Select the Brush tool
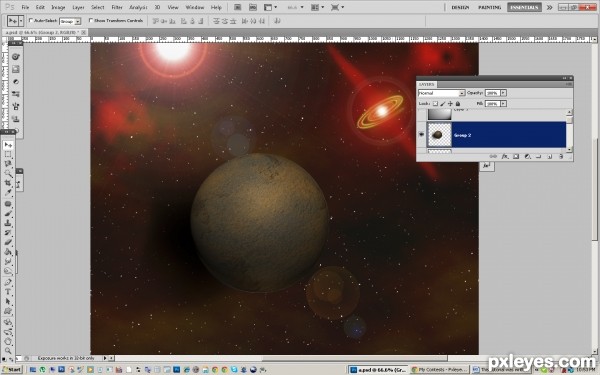600x375 pixels. pos(8,214)
